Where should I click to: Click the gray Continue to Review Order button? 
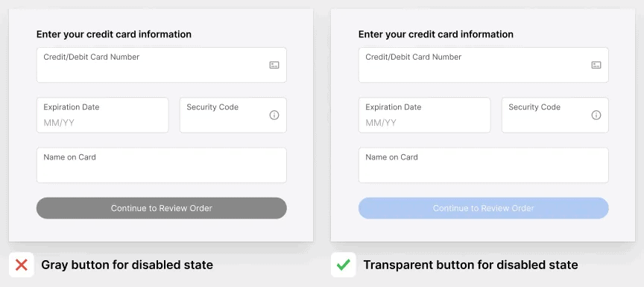162,208
